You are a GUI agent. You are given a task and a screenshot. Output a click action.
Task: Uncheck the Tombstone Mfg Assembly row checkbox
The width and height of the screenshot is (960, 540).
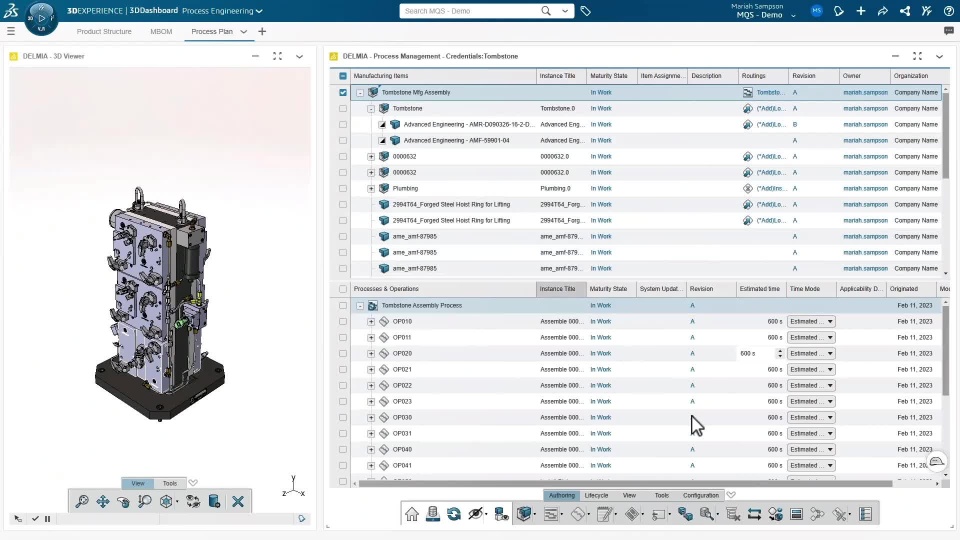click(x=343, y=92)
